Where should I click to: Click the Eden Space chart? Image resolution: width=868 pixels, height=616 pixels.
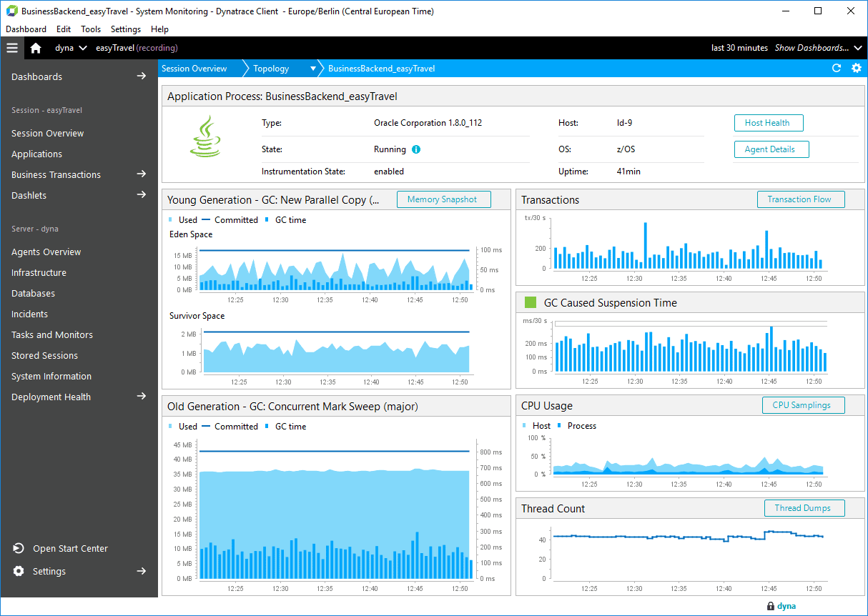click(335, 269)
